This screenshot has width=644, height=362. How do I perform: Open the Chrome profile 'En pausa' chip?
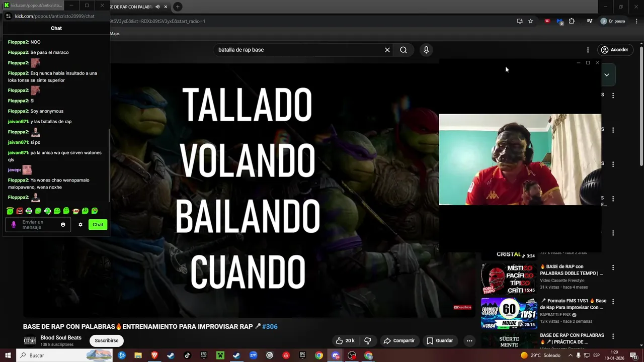click(x=613, y=21)
